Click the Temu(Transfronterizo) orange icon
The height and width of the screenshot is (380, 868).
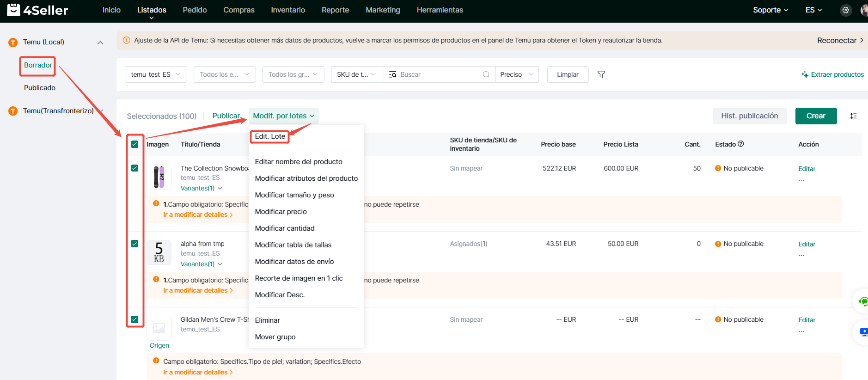(13, 111)
